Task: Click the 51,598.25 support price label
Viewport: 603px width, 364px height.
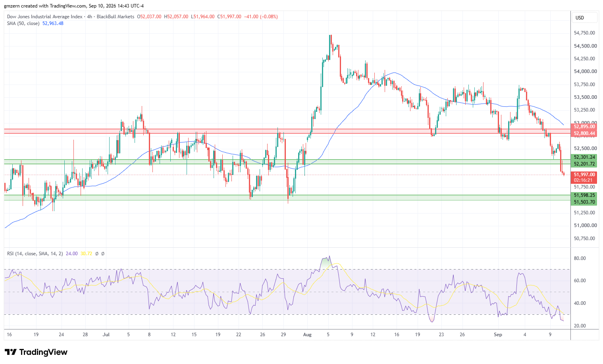Action: 584,195
